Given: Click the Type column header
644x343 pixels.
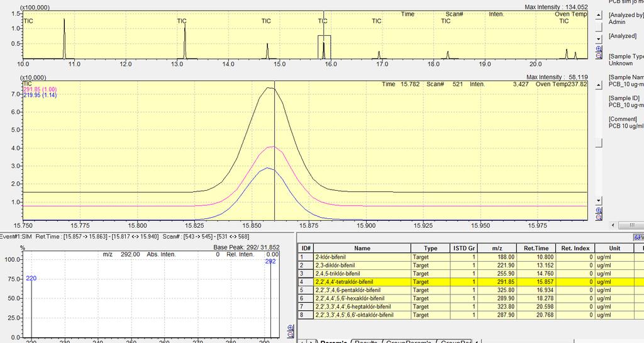Looking at the screenshot, I should click(x=430, y=248).
